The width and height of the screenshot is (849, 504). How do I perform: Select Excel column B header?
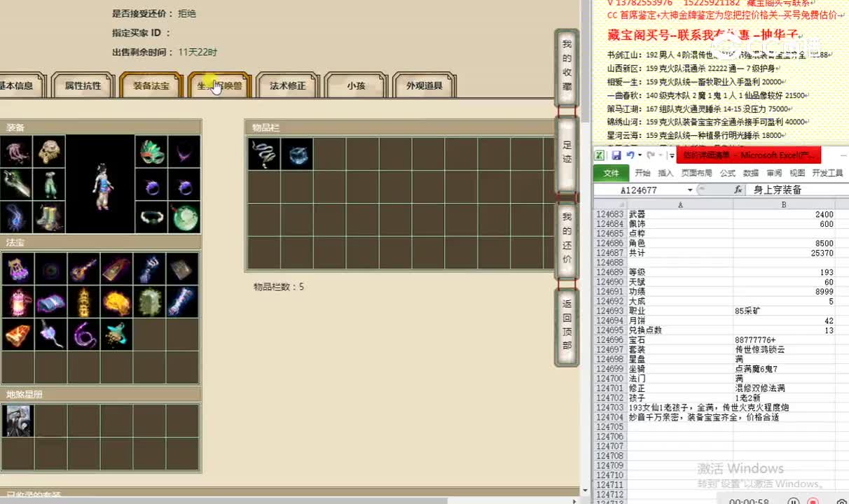[785, 204]
